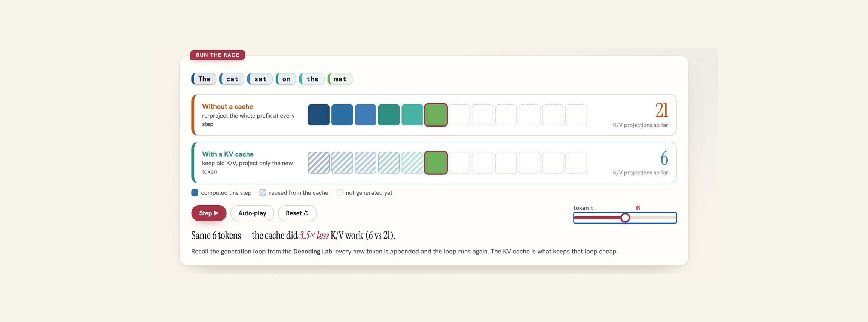Select the "mat" token chip
The image size is (868, 322).
(340, 79)
